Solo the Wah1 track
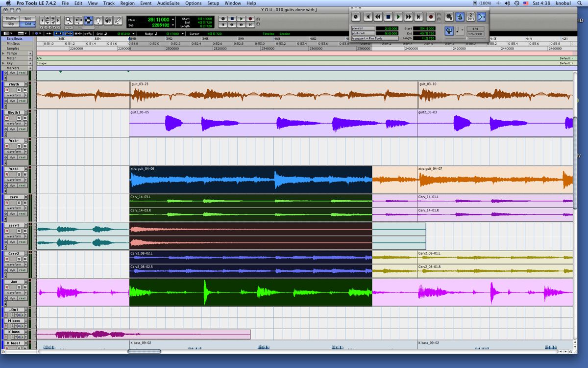 19,174
